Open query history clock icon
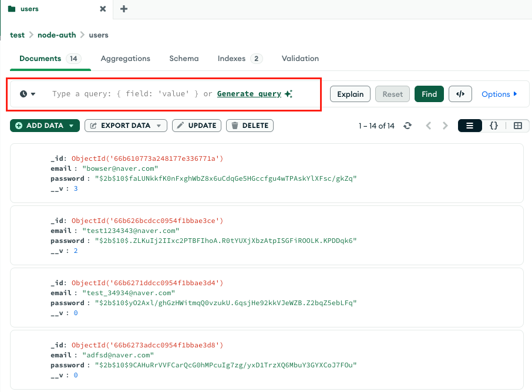Screen dimensions: 532x392 click(x=23, y=94)
